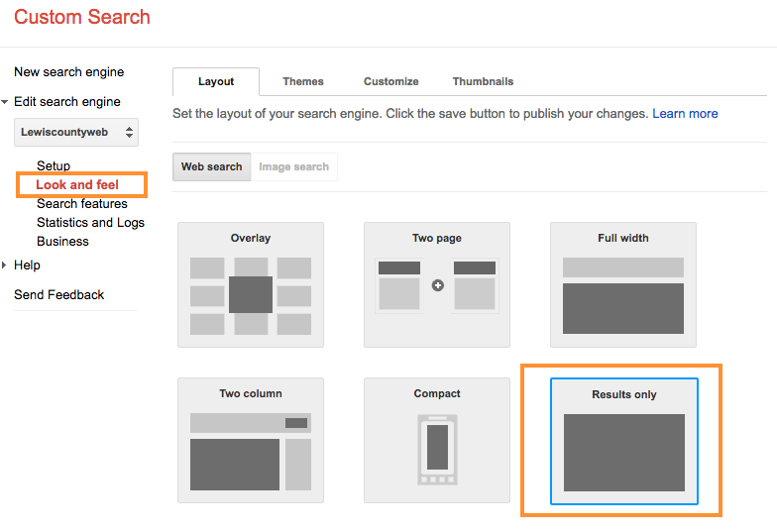The width and height of the screenshot is (777, 532).
Task: Toggle the Web search button
Action: [x=212, y=166]
